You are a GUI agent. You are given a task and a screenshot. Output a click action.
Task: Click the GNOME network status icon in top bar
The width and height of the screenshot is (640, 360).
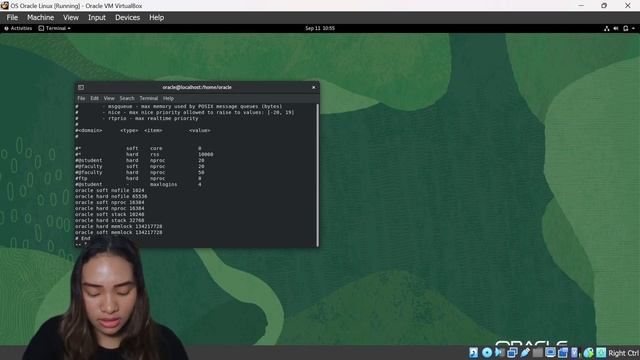click(607, 29)
